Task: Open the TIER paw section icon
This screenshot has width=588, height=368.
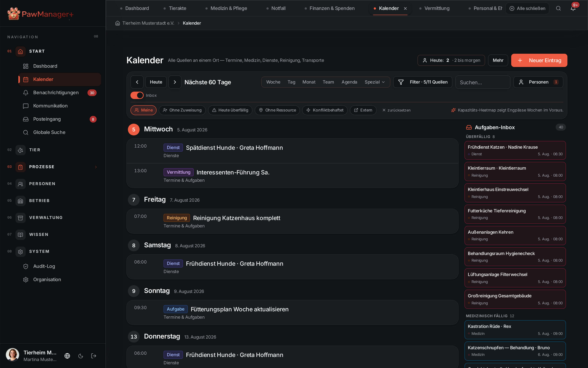Action: [20, 150]
